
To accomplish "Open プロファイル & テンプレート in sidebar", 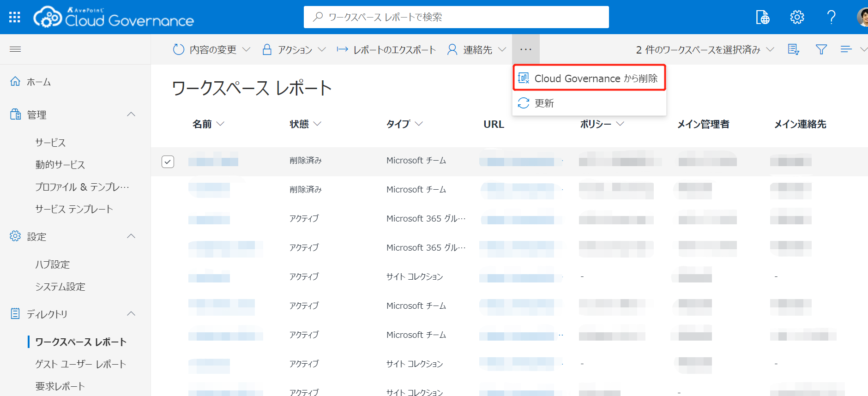I will [x=82, y=187].
